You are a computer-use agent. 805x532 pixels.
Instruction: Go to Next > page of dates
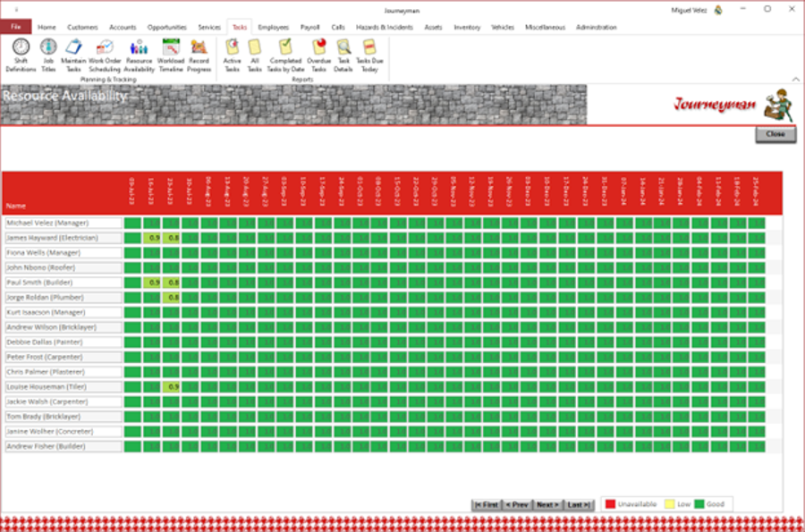coord(547,505)
